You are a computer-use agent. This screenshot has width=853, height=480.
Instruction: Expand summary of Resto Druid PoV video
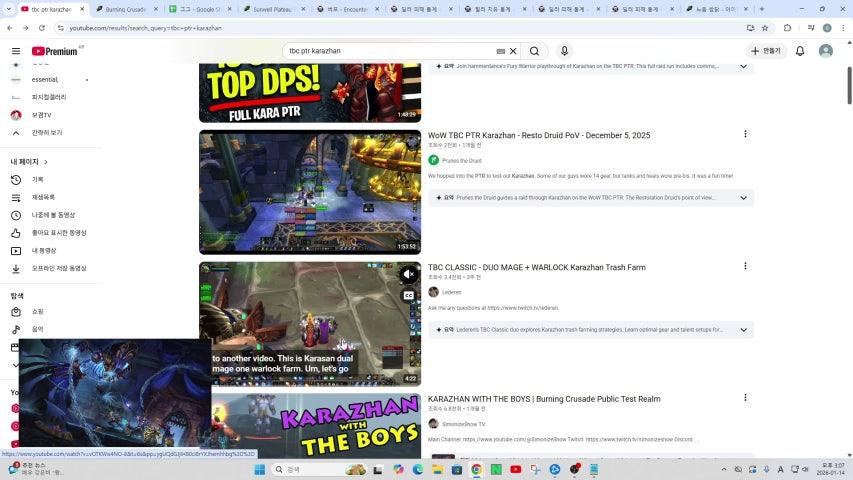coord(743,198)
